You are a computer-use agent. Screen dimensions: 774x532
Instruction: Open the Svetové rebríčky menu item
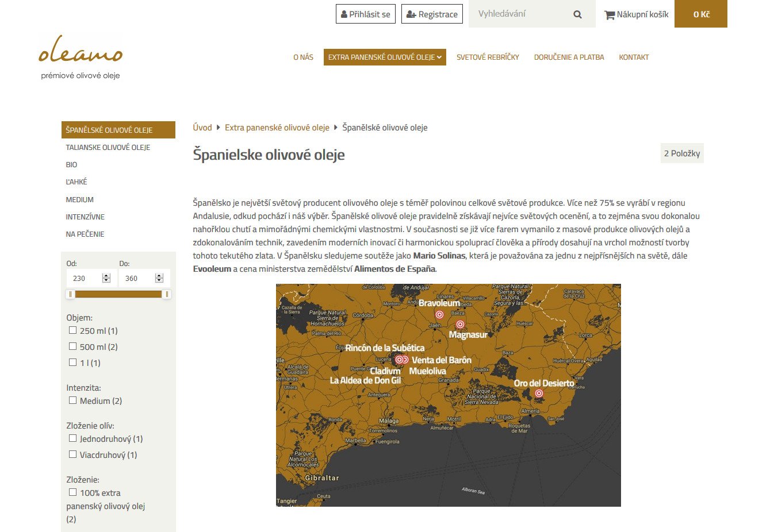pos(488,57)
